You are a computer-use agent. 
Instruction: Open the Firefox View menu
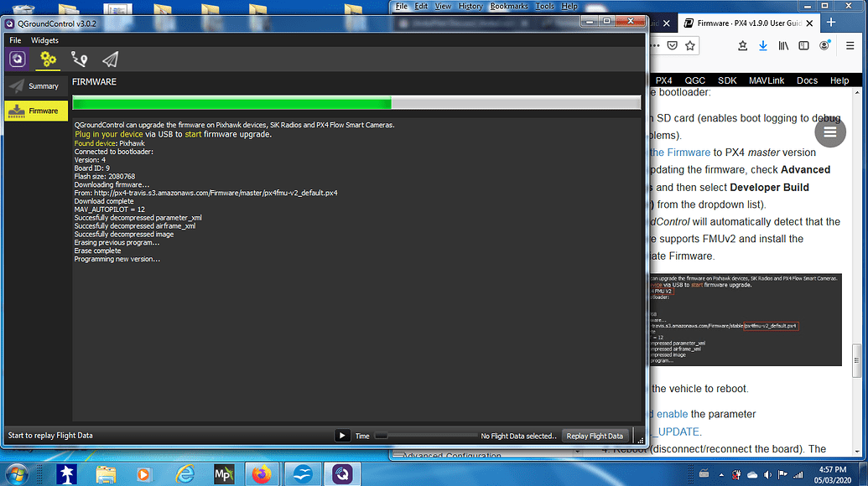(x=443, y=6)
